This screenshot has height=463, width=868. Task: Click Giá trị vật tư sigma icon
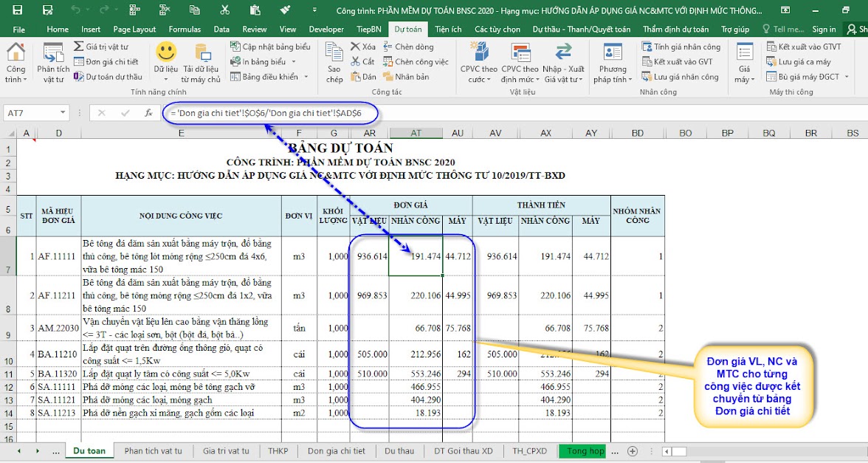point(79,47)
